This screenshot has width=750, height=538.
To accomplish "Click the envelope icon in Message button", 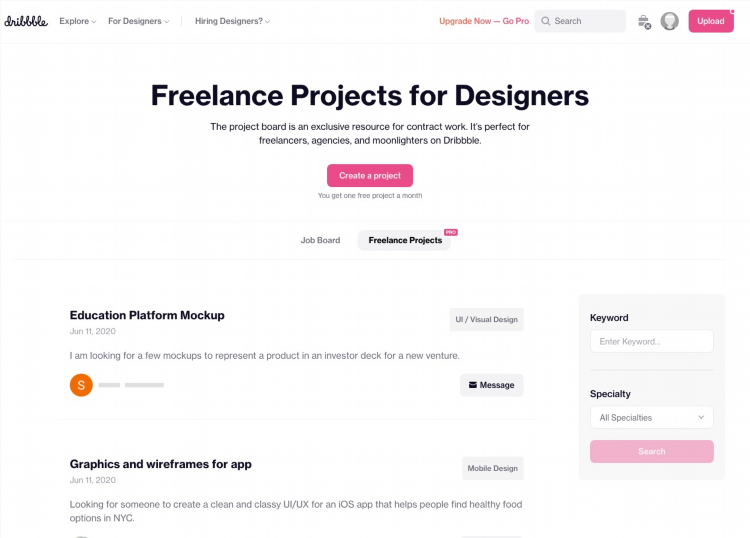I will (473, 384).
